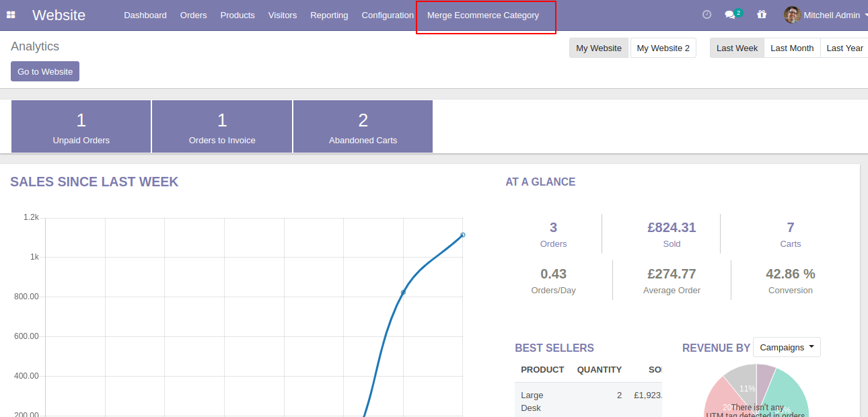Screen dimensions: 868x417
Task: Open the Dashboard menu
Action: [145, 15]
